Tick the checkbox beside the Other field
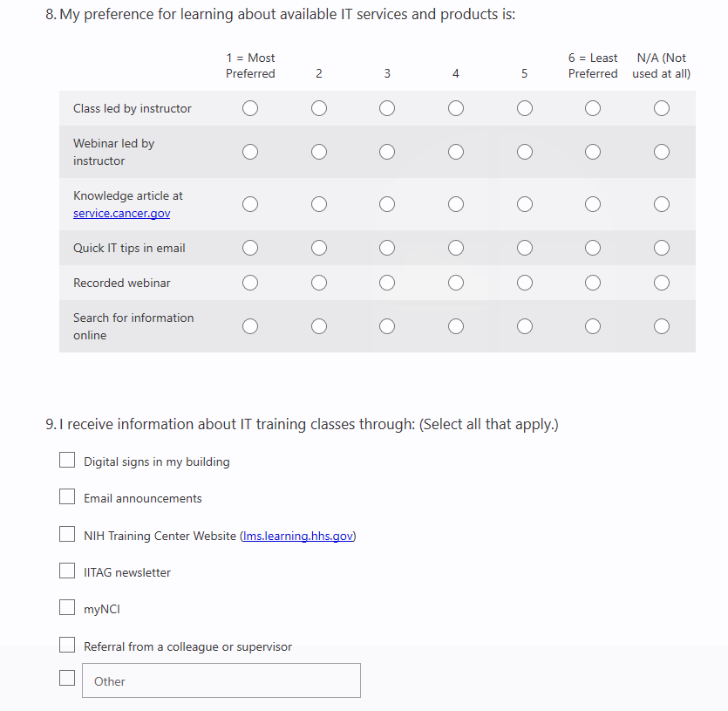This screenshot has width=728, height=711. (x=67, y=678)
